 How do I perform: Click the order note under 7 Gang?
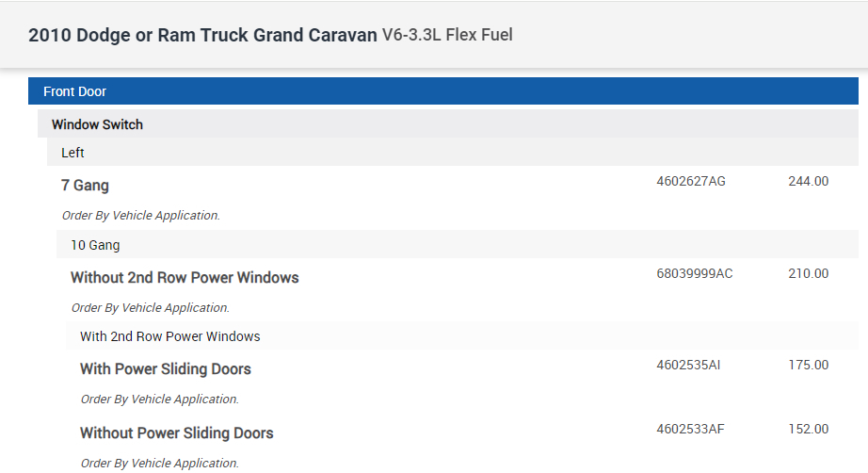(x=141, y=216)
